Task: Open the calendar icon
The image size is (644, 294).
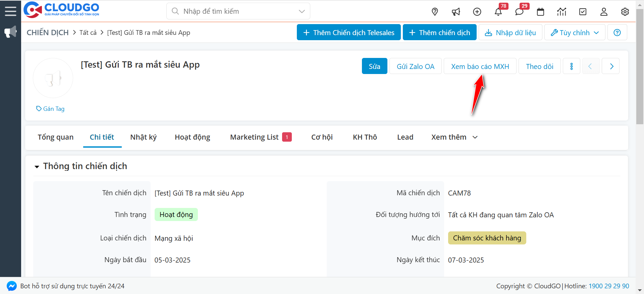Action: (540, 12)
